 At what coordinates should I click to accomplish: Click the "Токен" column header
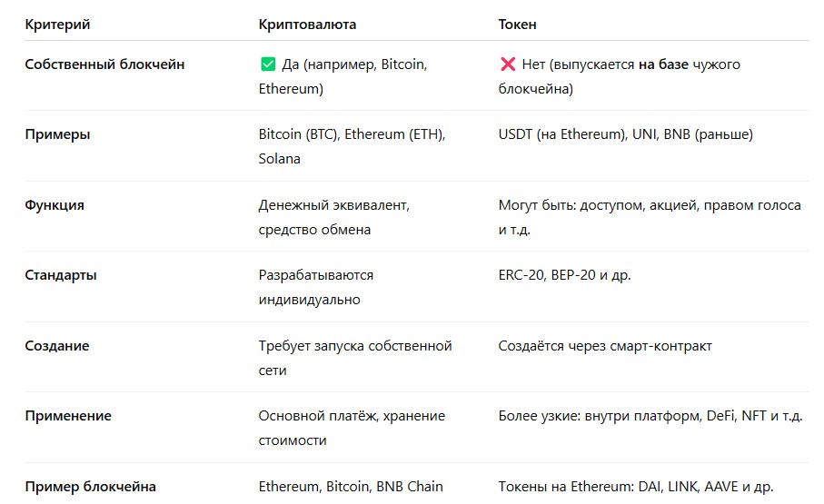click(518, 25)
